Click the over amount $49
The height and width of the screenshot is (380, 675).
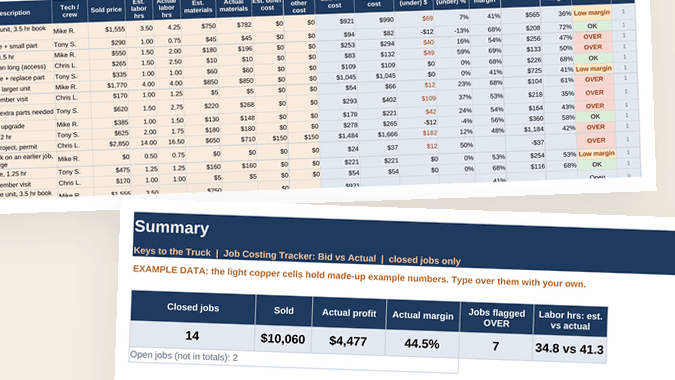click(429, 53)
